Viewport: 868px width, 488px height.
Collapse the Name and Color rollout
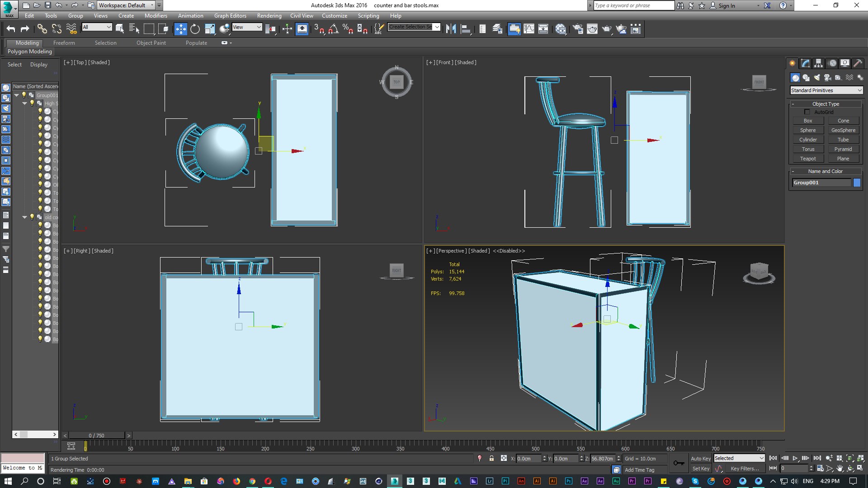point(826,171)
